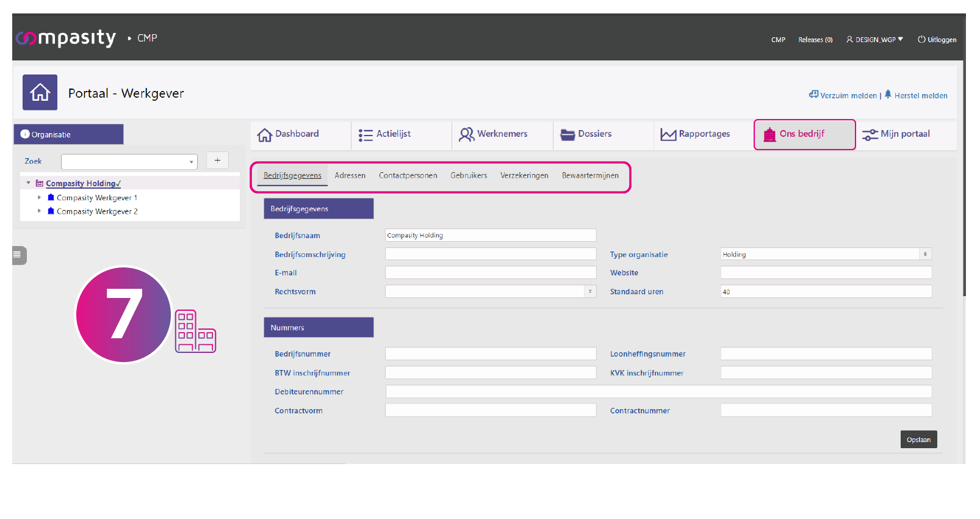Click the Website input field
Screen dimensions: 980x519
[x=826, y=272]
